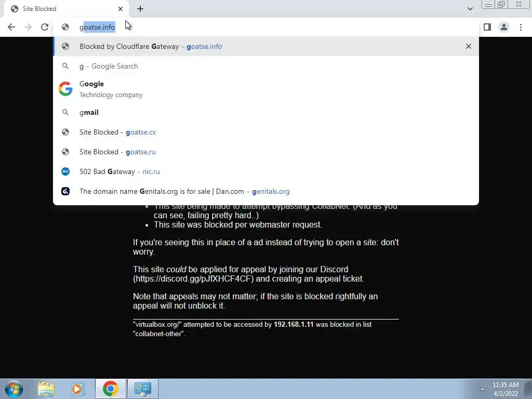
Task: Open the tab search chevron dropdown
Action: tap(470, 9)
